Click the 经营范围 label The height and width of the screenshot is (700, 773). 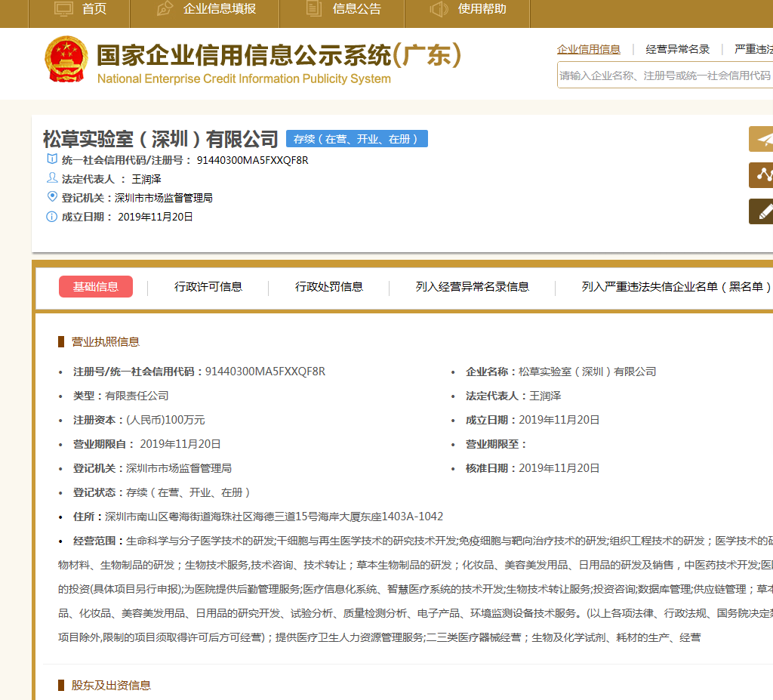coord(97,541)
